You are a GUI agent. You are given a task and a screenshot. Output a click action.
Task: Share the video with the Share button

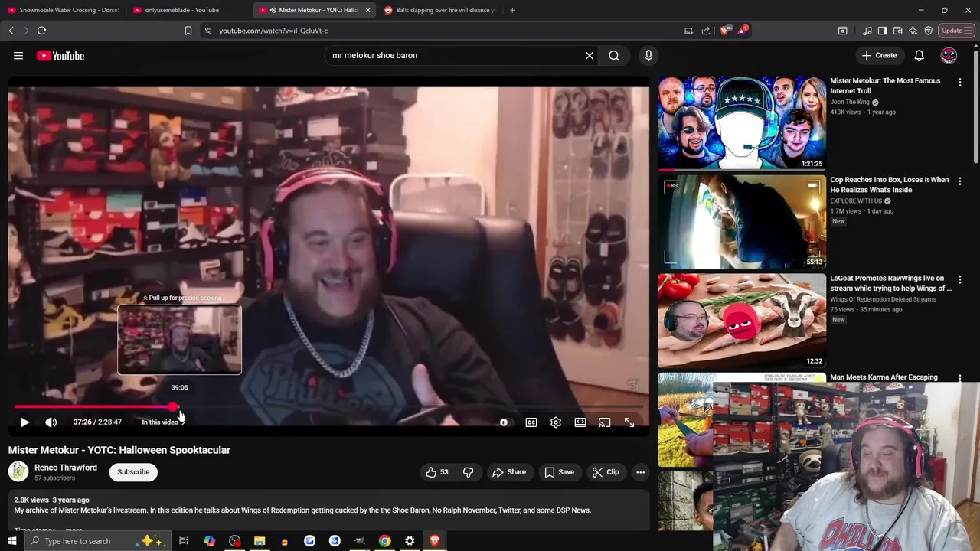point(509,472)
